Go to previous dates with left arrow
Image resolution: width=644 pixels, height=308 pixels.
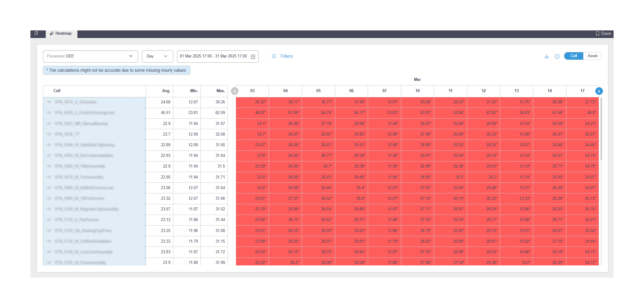235,91
